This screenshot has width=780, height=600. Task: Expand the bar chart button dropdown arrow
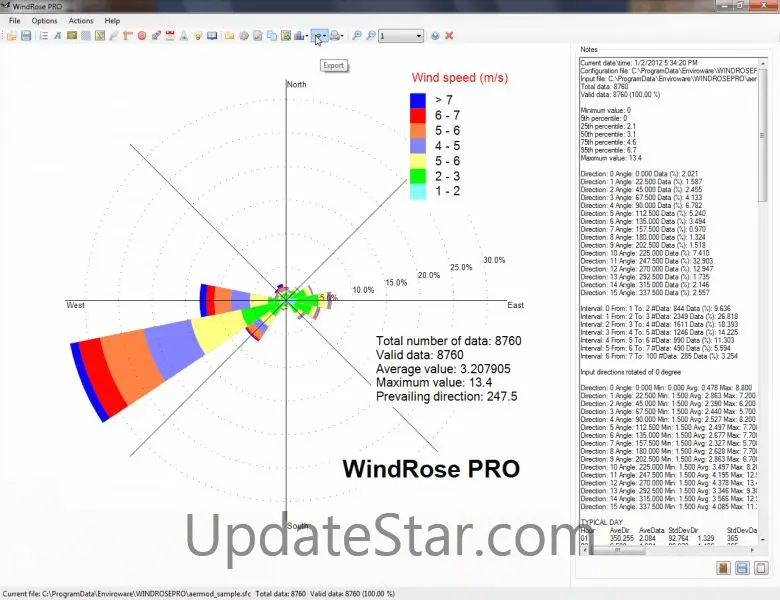306,36
